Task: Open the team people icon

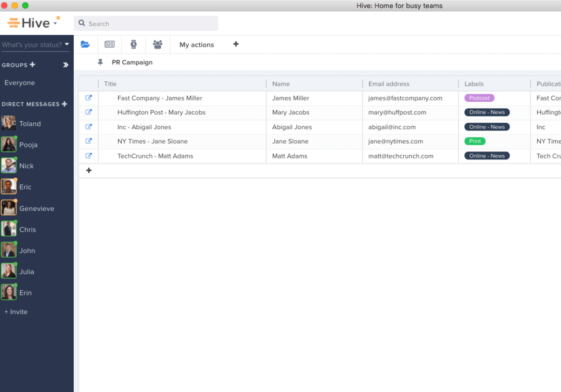Action: tap(158, 44)
